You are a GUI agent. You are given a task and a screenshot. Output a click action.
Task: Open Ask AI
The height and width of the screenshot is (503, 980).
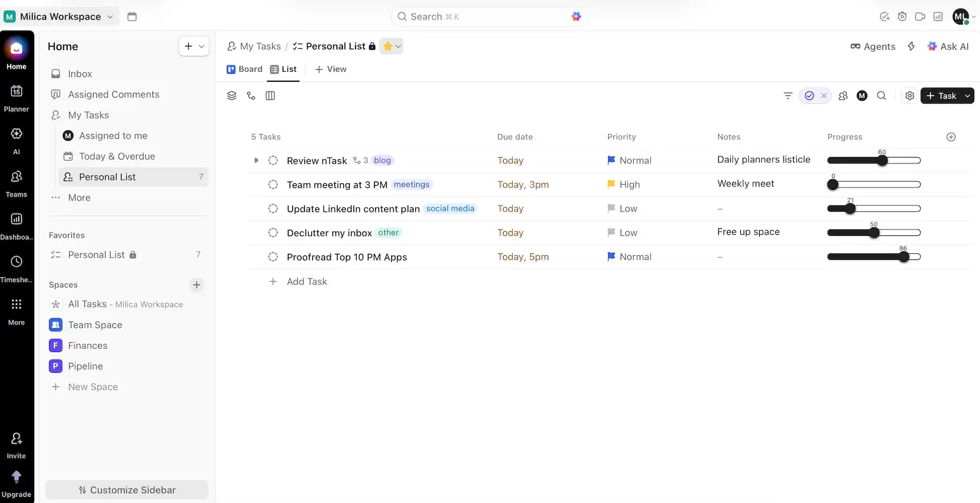coord(948,46)
